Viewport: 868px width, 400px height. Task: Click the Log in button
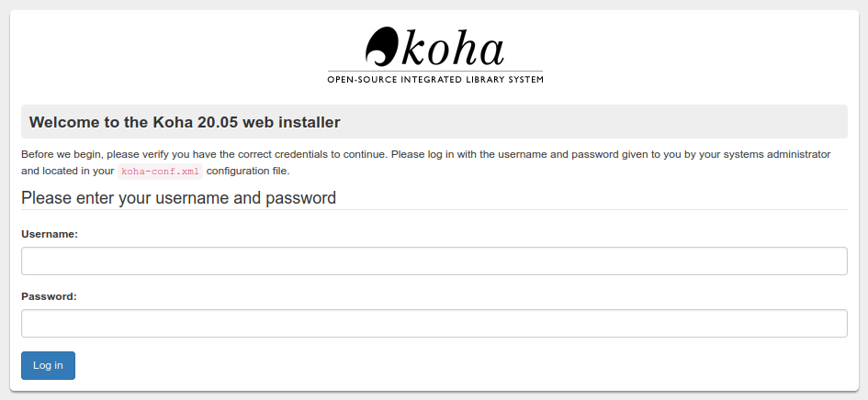pos(48,366)
